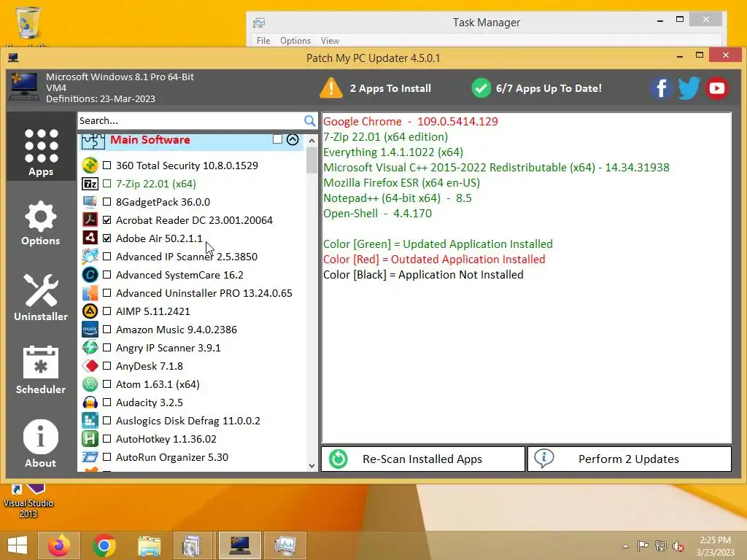Screen dimensions: 747x560
Task: Click the Adobe Air app icon
Action: point(90,238)
